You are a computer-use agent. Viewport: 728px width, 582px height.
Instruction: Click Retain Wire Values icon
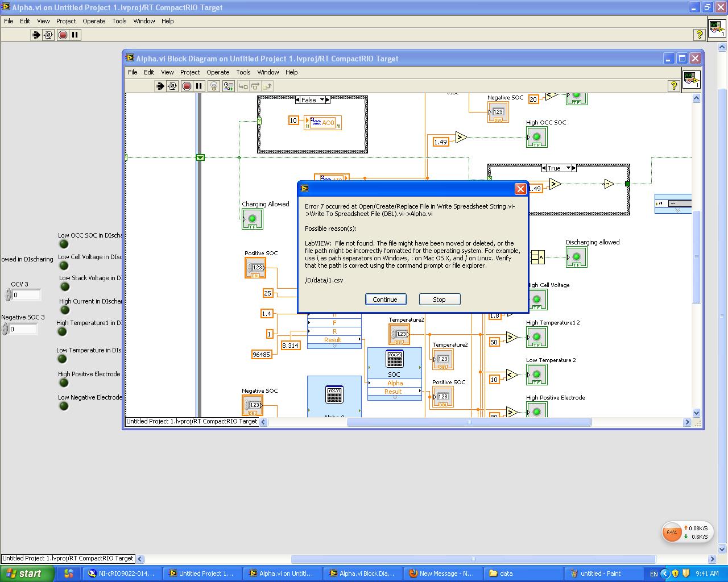[228, 86]
